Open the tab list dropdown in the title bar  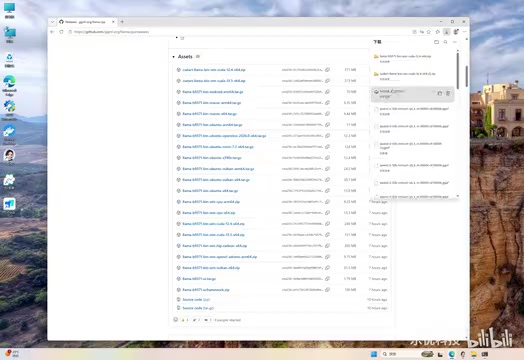[52, 22]
